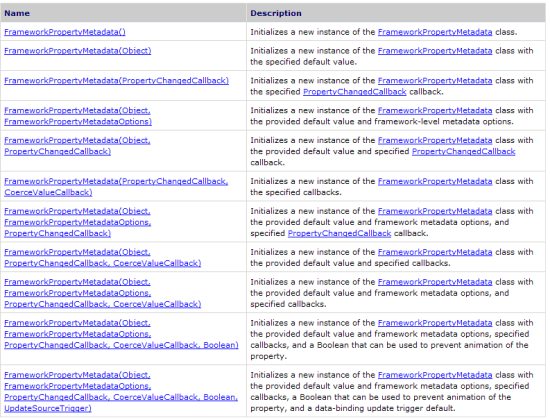Screen dimensions: 550x420
Task: Click class link in 'the specified callbacks' description
Action: (x=435, y=181)
